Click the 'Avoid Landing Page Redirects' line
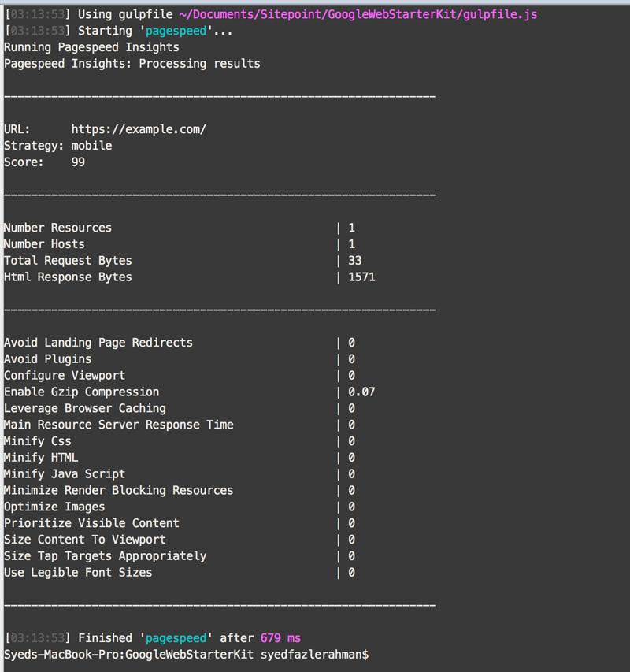 [98, 343]
